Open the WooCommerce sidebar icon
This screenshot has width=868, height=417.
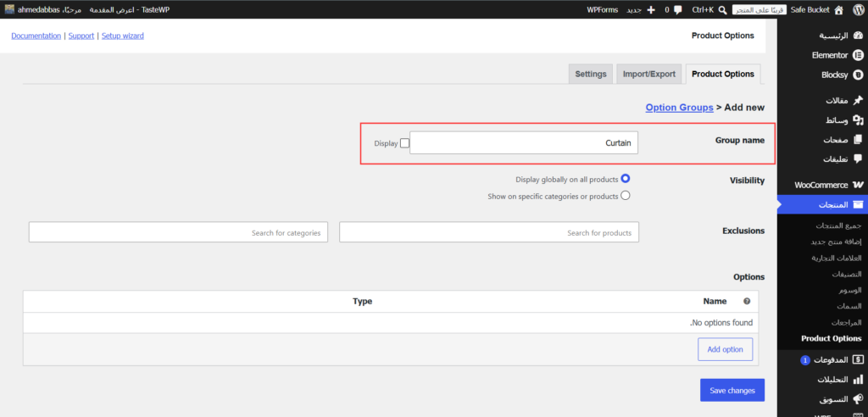[858, 185]
